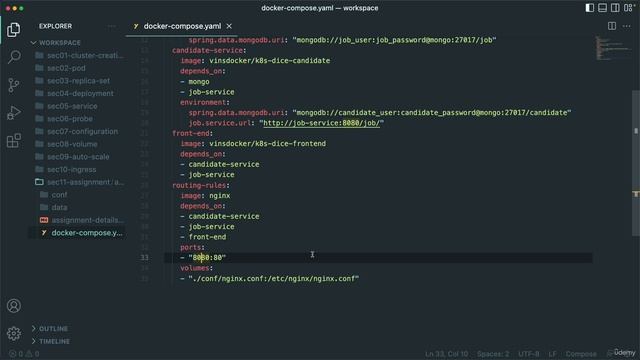Change the Compose language mode
Screen dimensions: 640x360
(x=581, y=354)
